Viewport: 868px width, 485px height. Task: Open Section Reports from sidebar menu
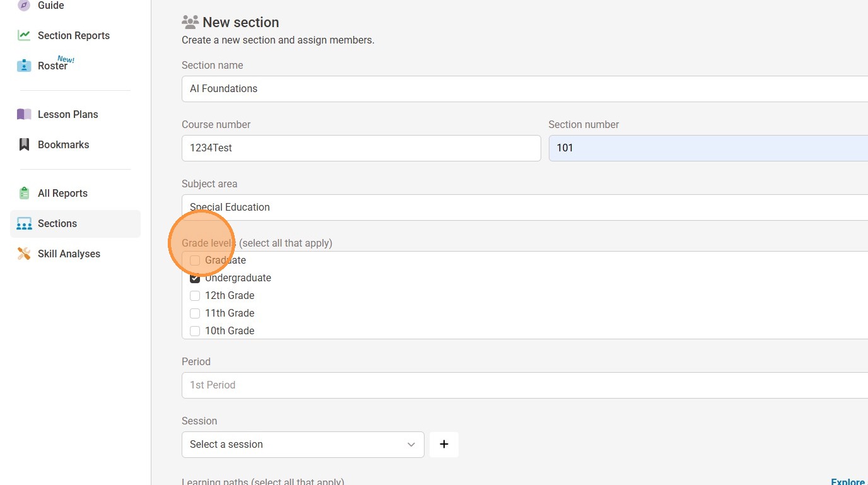click(73, 36)
